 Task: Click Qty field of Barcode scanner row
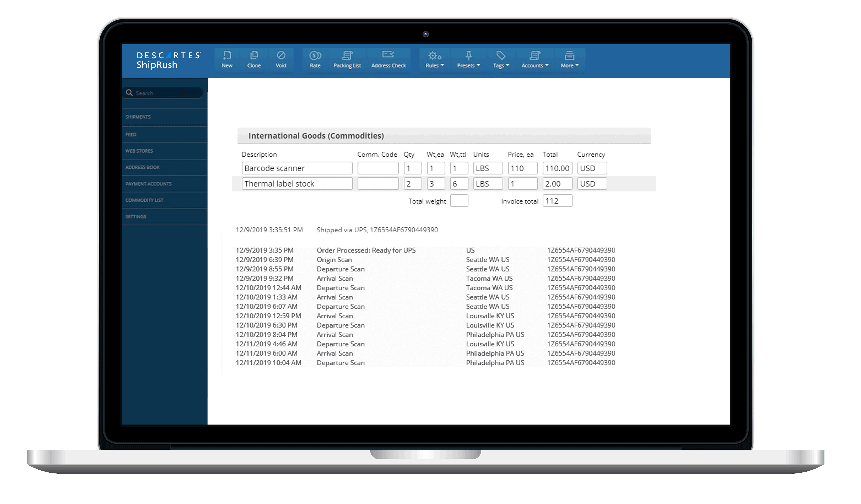[413, 168]
